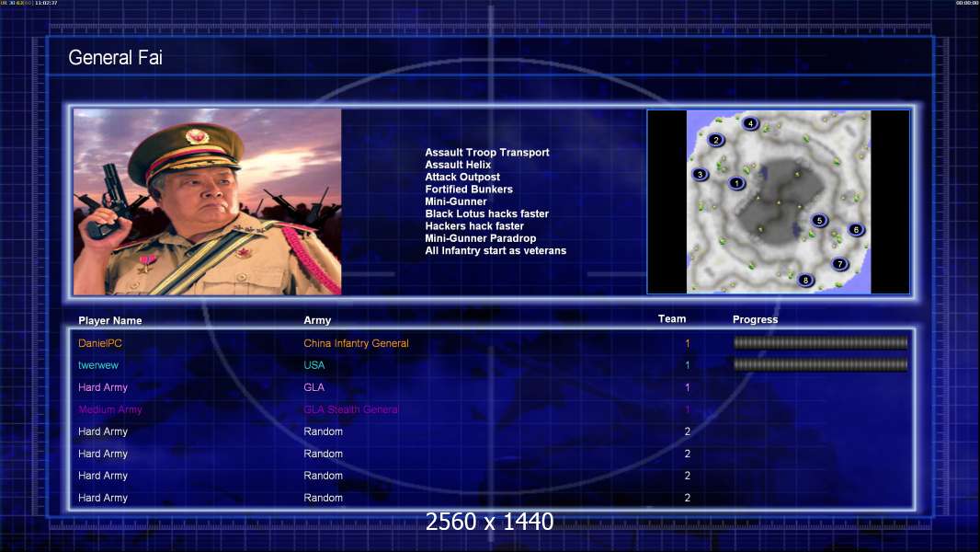Screen dimensions: 980x552
Task: Select the twerwew player name
Action: pos(98,365)
